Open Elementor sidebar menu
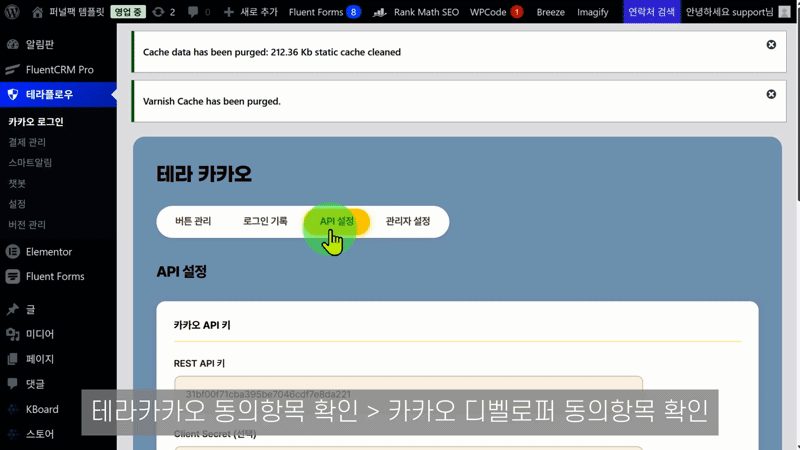The width and height of the screenshot is (800, 450). coord(48,252)
